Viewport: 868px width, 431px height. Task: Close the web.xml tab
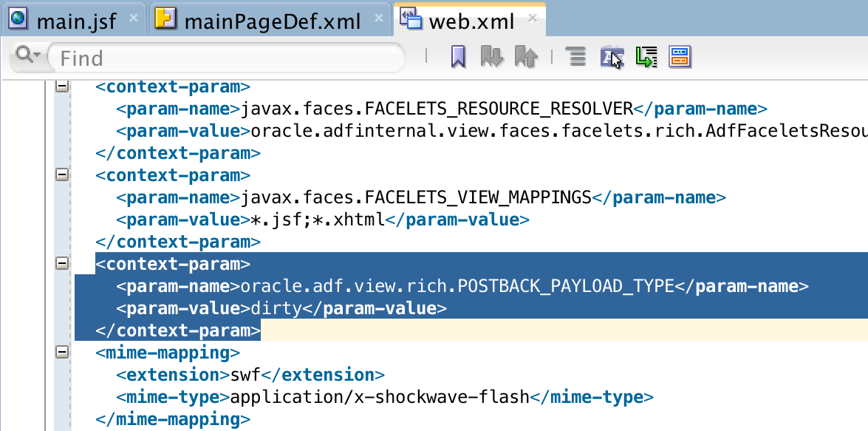coord(533,18)
